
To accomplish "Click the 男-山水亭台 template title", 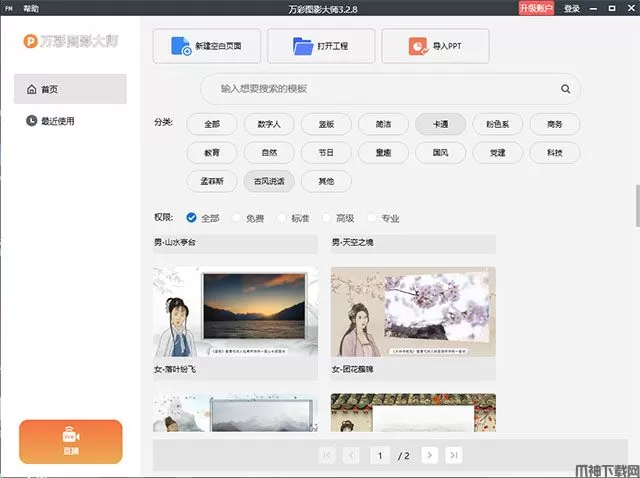I will click(x=175, y=242).
